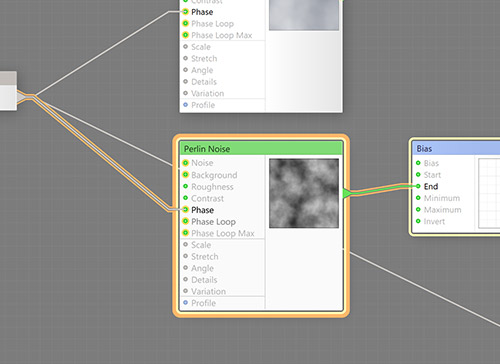Click the Scale port on Perlin Noise
Image resolution: width=500 pixels, height=364 pixels.
[186, 244]
